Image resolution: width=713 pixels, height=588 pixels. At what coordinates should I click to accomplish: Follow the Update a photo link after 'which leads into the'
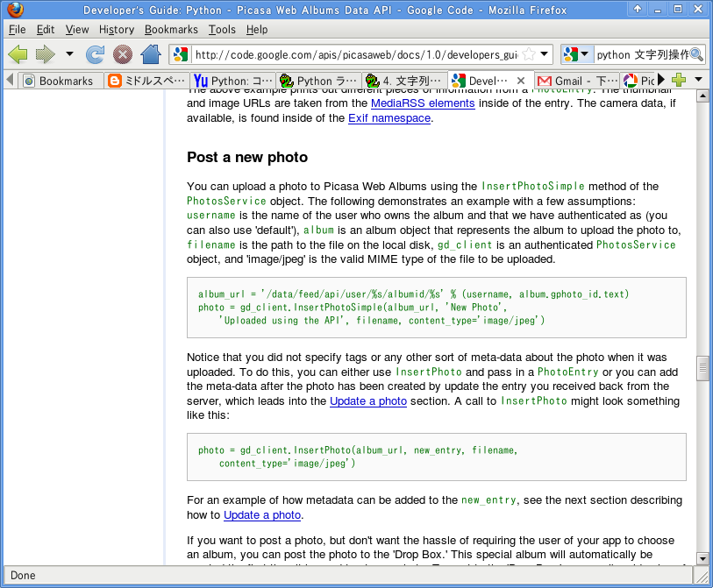point(368,401)
